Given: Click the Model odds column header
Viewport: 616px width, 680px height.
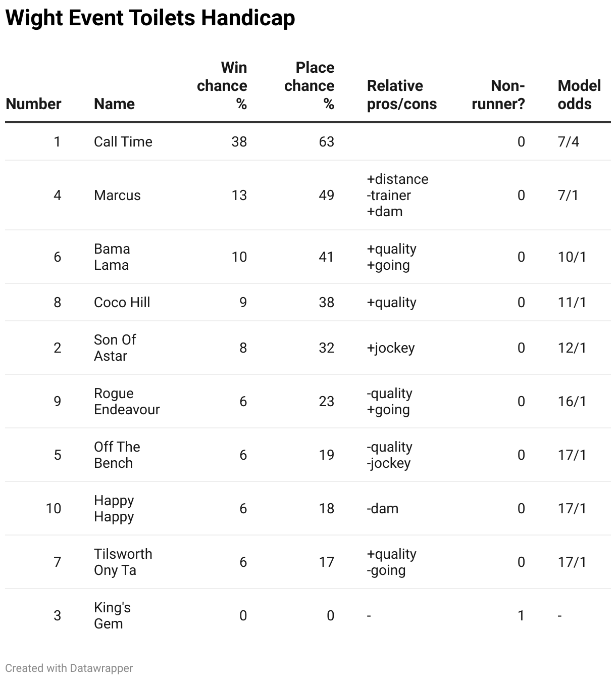Looking at the screenshot, I should (579, 95).
